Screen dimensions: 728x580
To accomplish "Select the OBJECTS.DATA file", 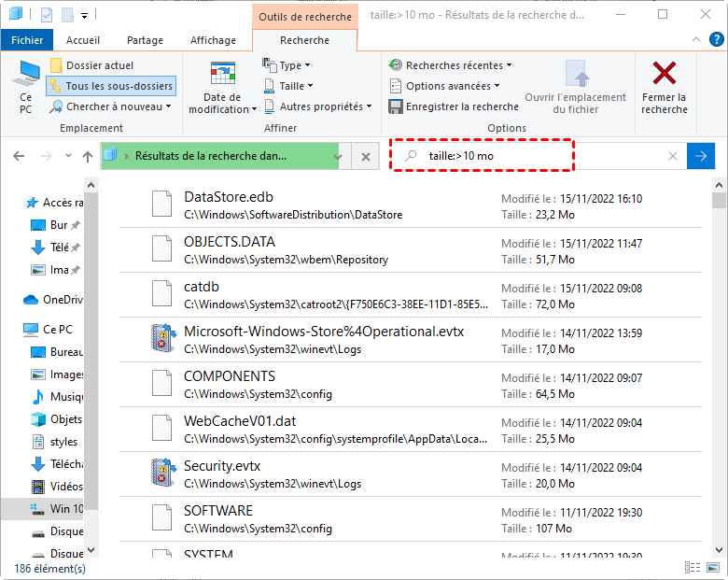I will pos(411,250).
